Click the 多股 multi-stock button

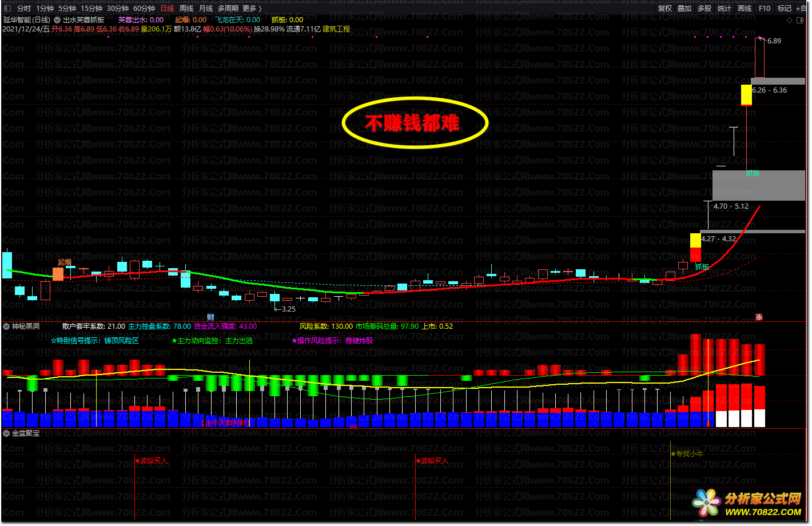[704, 9]
